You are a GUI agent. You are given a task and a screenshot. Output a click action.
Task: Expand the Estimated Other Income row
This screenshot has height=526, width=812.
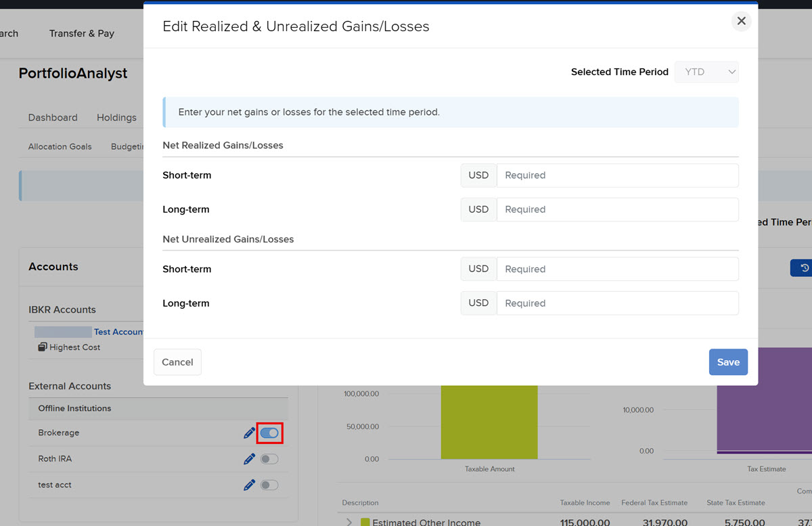349,522
